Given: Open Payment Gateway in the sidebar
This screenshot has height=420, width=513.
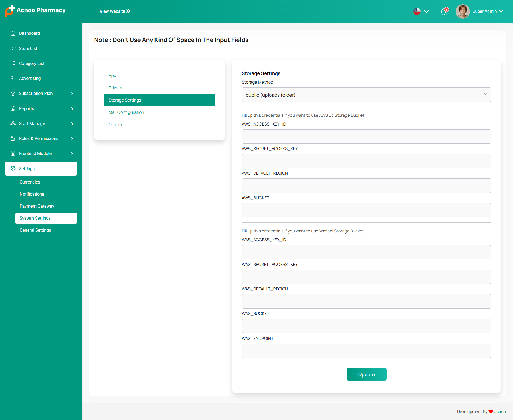Looking at the screenshot, I should tap(37, 206).
